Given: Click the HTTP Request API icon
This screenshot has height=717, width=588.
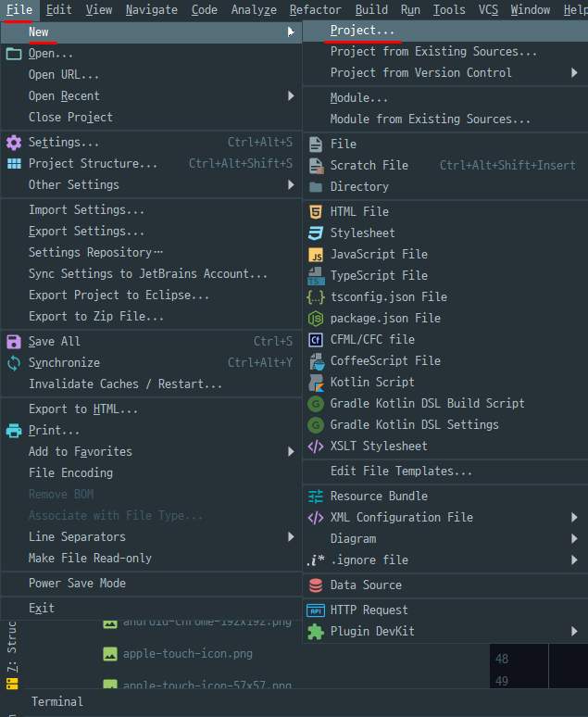Looking at the screenshot, I should [316, 610].
